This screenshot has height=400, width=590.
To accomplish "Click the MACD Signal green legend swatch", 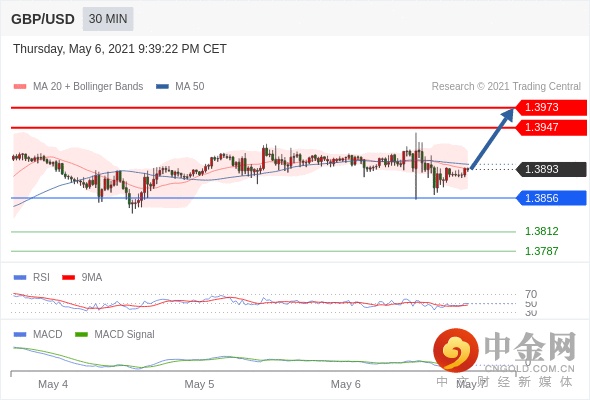I will pos(81,335).
